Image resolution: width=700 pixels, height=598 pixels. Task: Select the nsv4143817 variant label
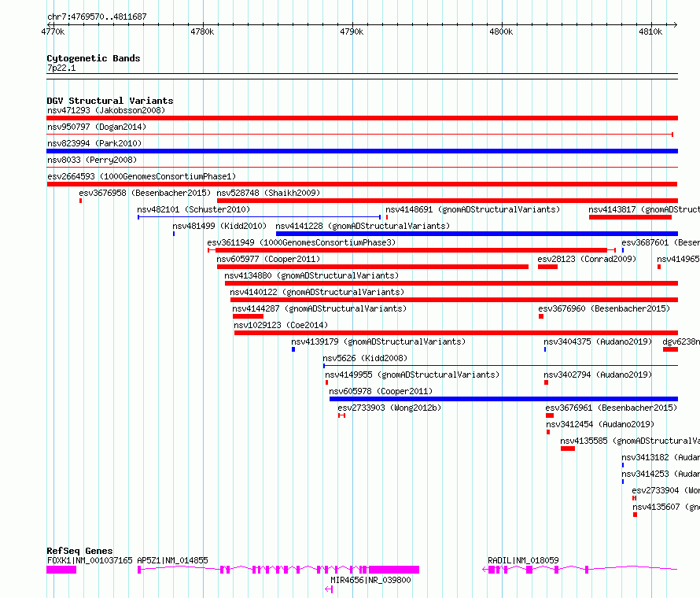[643, 209]
